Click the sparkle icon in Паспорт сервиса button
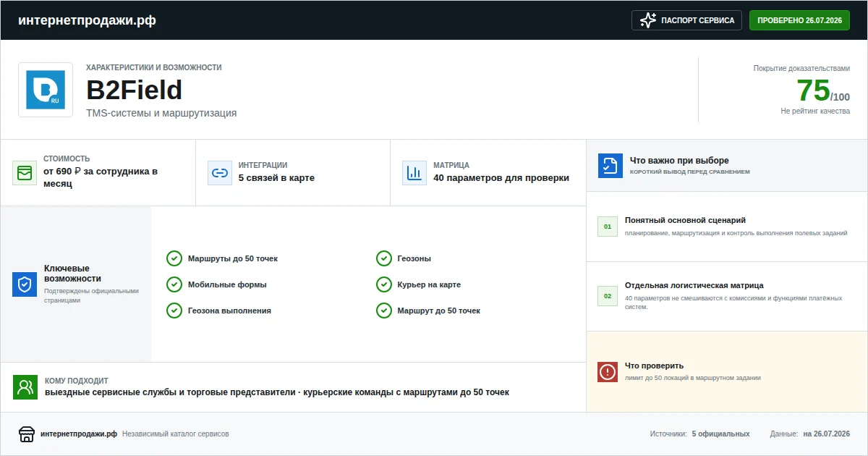This screenshot has width=868, height=456. click(648, 20)
